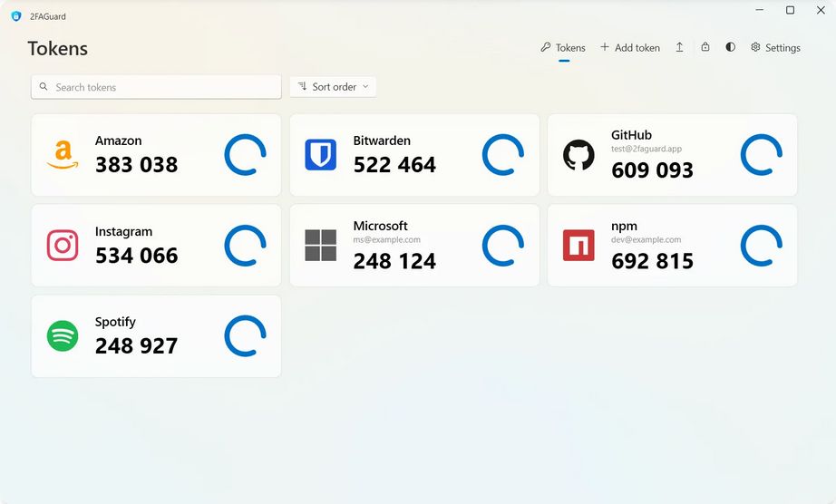This screenshot has height=504, width=836.
Task: Click the GitHub countdown progress ring
Action: 762,154
